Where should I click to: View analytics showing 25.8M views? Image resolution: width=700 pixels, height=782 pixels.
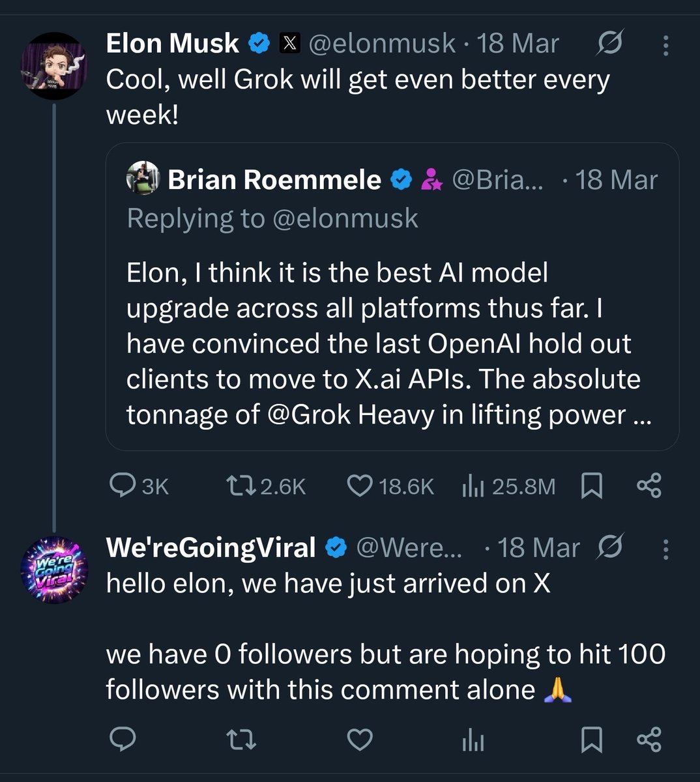[508, 486]
